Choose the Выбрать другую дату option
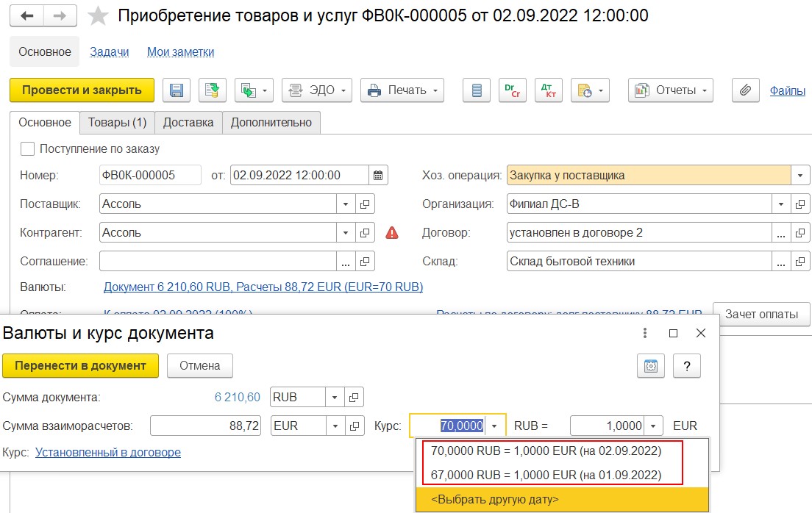This screenshot has width=812, height=513. [x=494, y=500]
